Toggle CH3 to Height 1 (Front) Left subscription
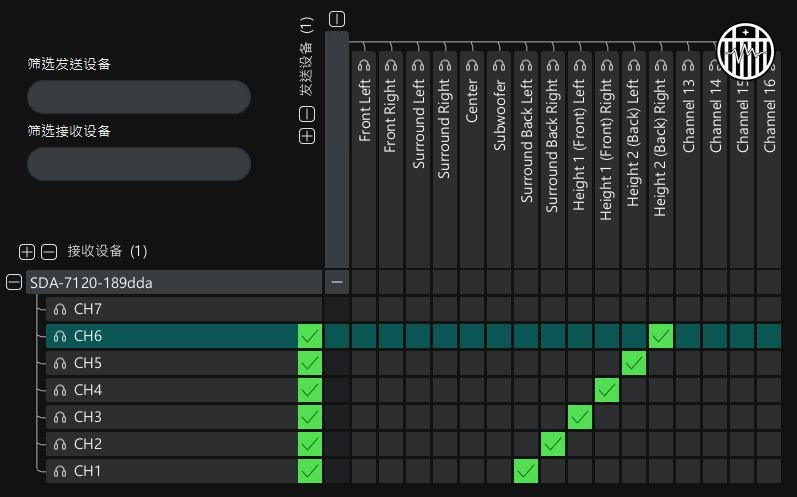 (x=580, y=416)
